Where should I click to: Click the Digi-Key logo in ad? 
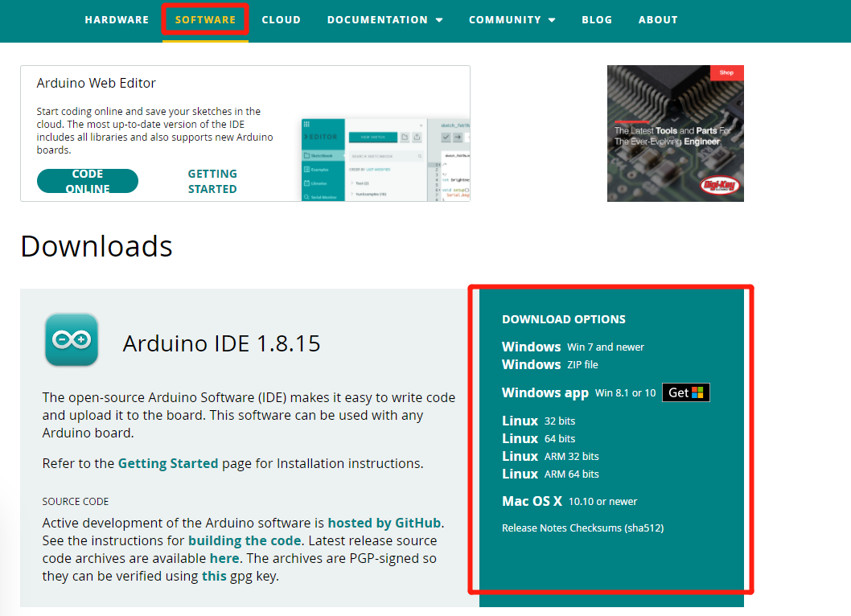[x=719, y=186]
